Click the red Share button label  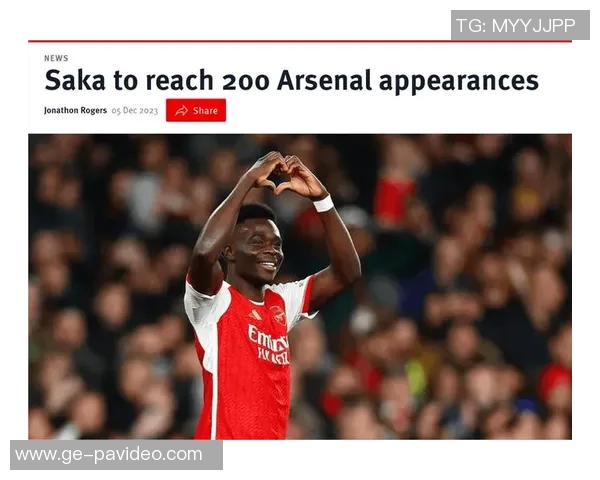click(x=205, y=111)
